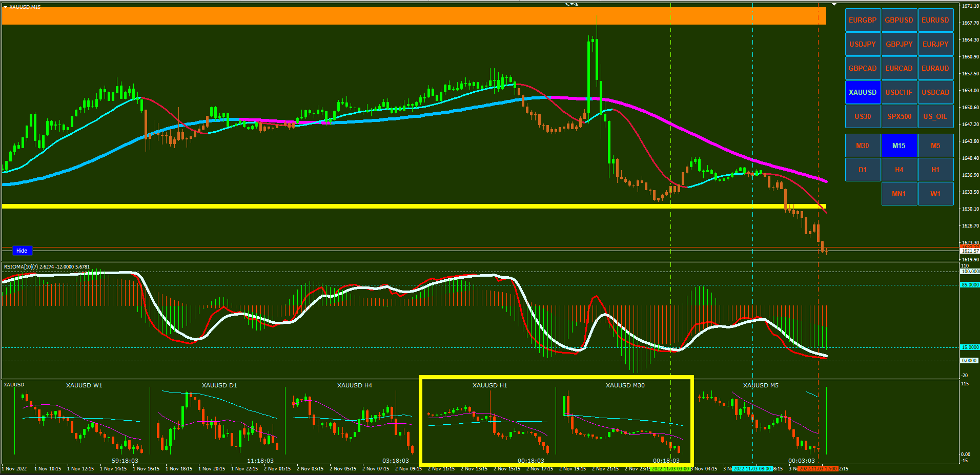Click the 59:18:03 countdown under W1

(x=125, y=461)
